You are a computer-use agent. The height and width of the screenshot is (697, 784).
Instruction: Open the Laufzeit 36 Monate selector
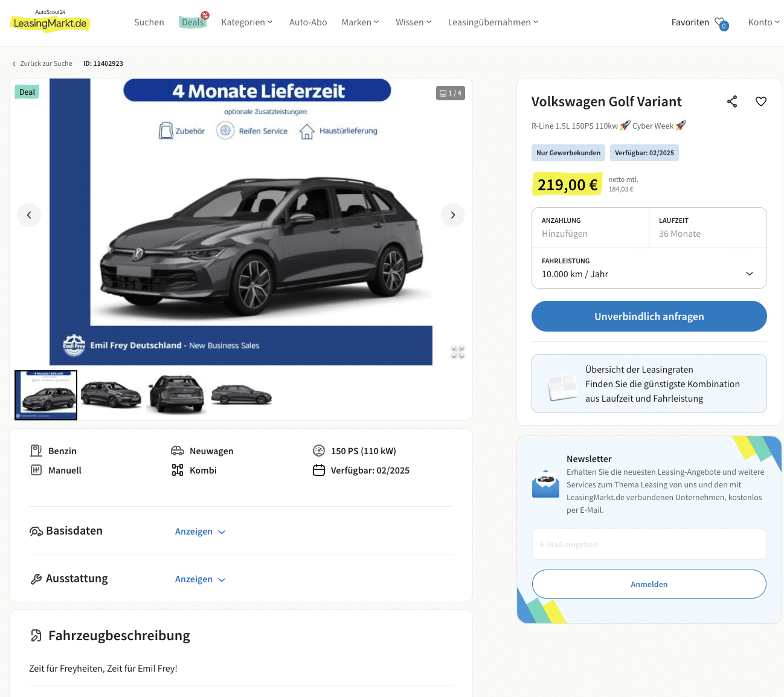(708, 228)
